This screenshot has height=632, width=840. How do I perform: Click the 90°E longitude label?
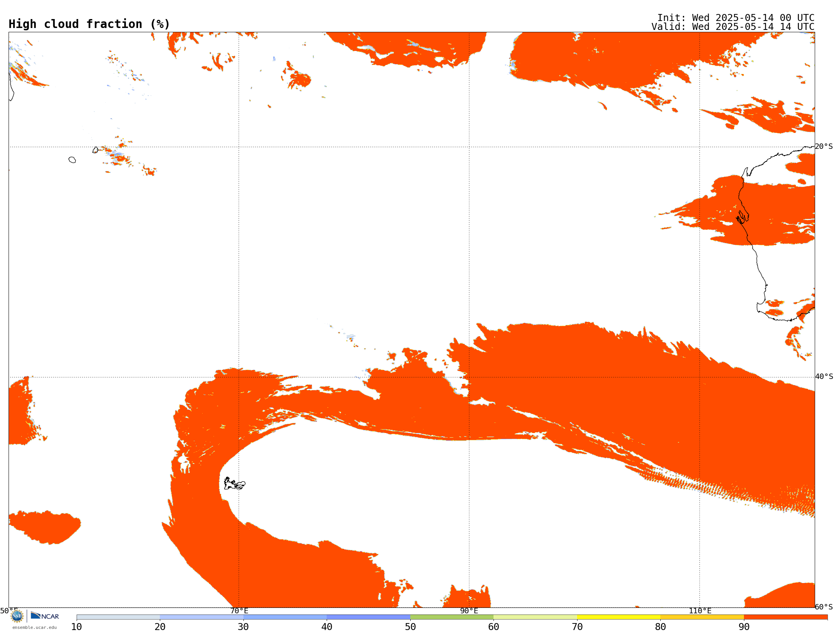(x=469, y=611)
